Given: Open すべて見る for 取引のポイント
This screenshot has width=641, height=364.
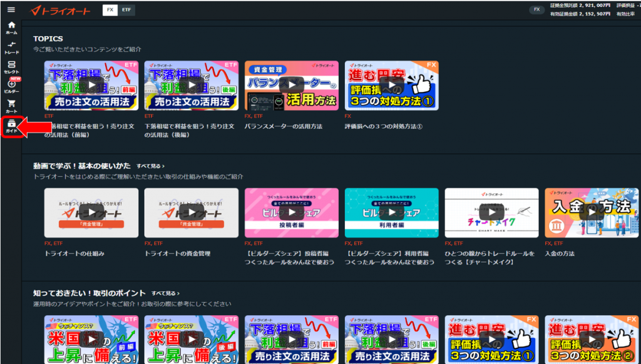Looking at the screenshot, I should pyautogui.click(x=165, y=293).
